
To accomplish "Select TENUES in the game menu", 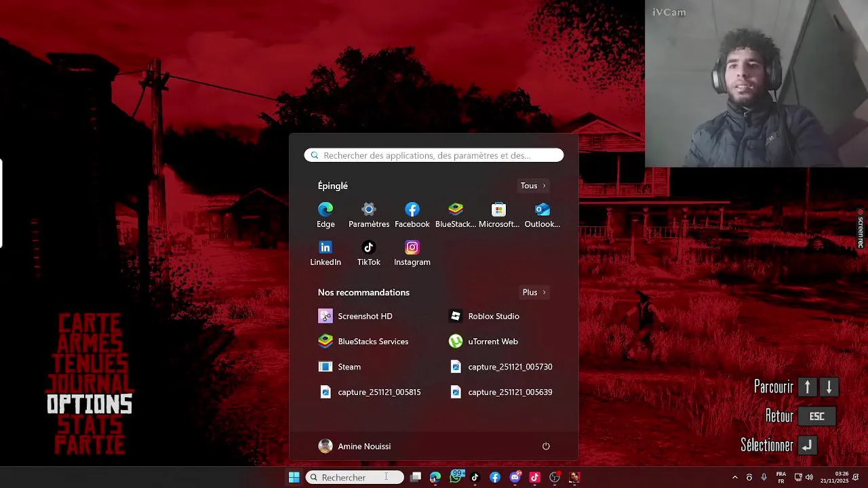I will pos(90,363).
